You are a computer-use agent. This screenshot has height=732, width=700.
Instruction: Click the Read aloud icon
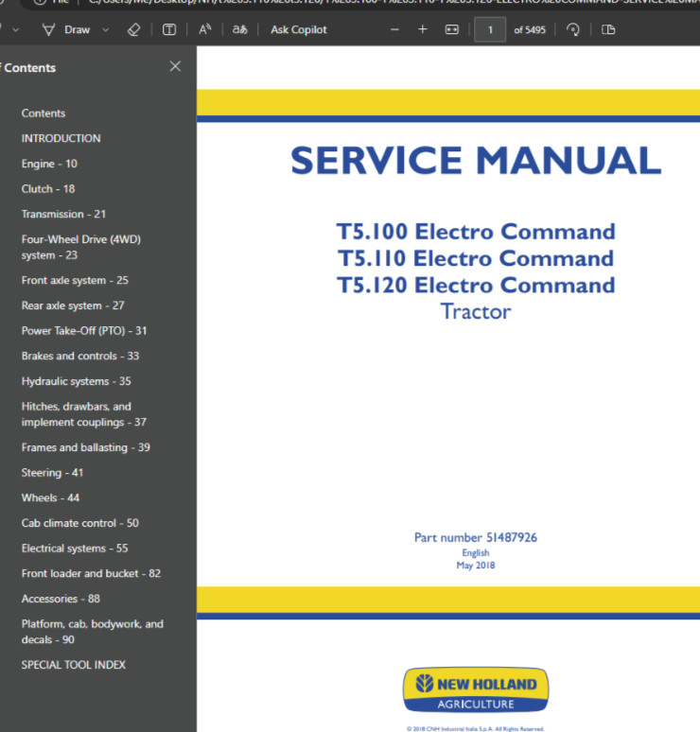point(204,30)
